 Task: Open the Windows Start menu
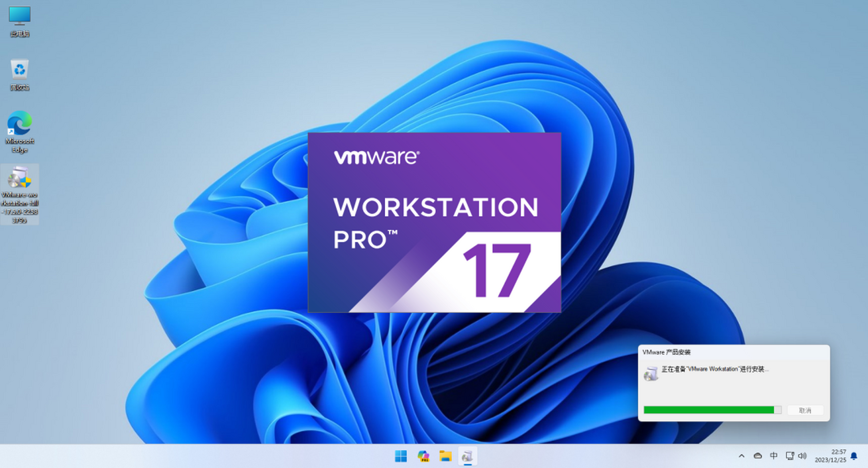coord(401,456)
